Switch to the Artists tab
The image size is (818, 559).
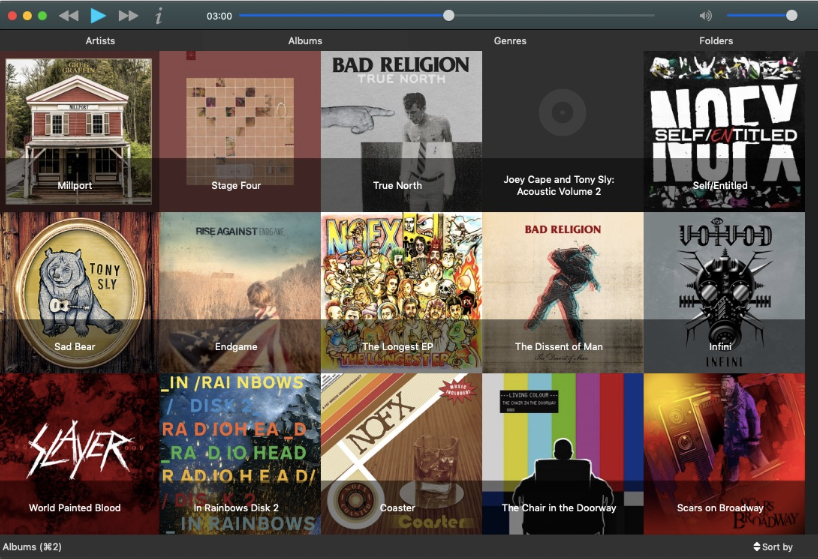(x=100, y=41)
